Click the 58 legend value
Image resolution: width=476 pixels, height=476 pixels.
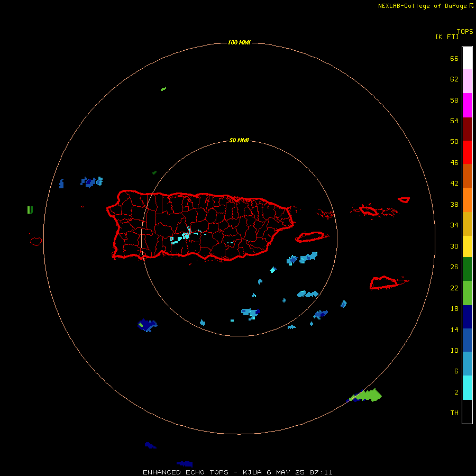pyautogui.click(x=454, y=100)
